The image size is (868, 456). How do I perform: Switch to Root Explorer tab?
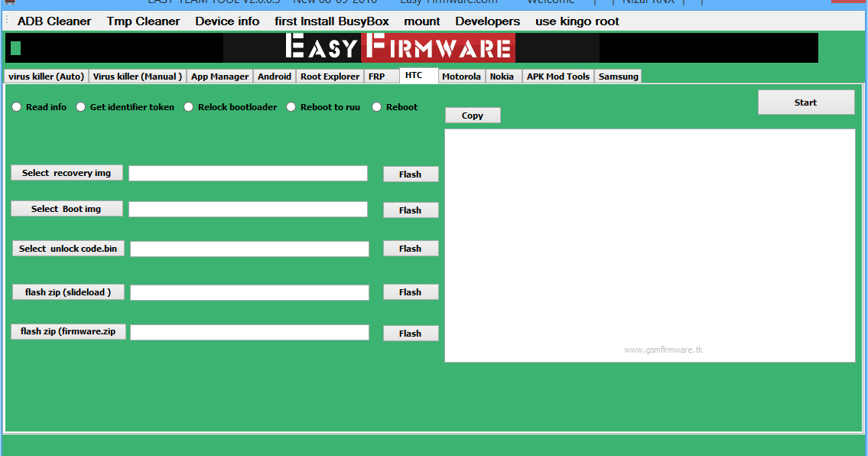[x=330, y=77]
